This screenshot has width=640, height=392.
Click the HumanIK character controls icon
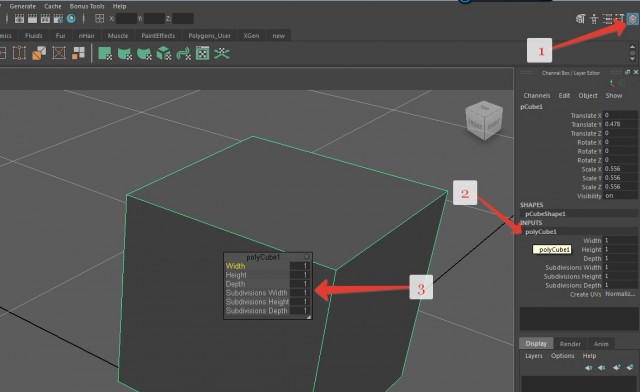594,19
